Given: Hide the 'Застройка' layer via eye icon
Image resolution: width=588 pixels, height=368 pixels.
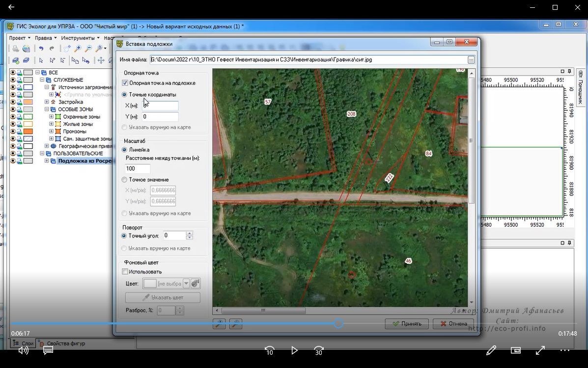Looking at the screenshot, I should point(13,102).
